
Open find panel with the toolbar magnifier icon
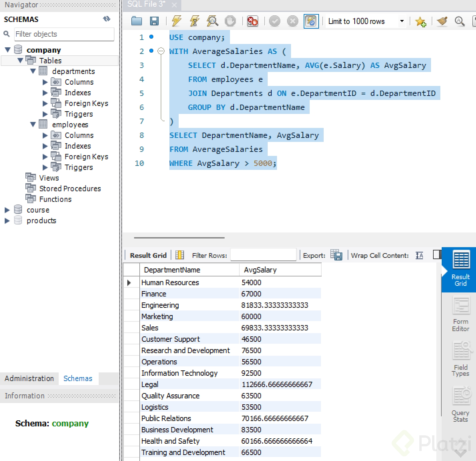point(460,21)
